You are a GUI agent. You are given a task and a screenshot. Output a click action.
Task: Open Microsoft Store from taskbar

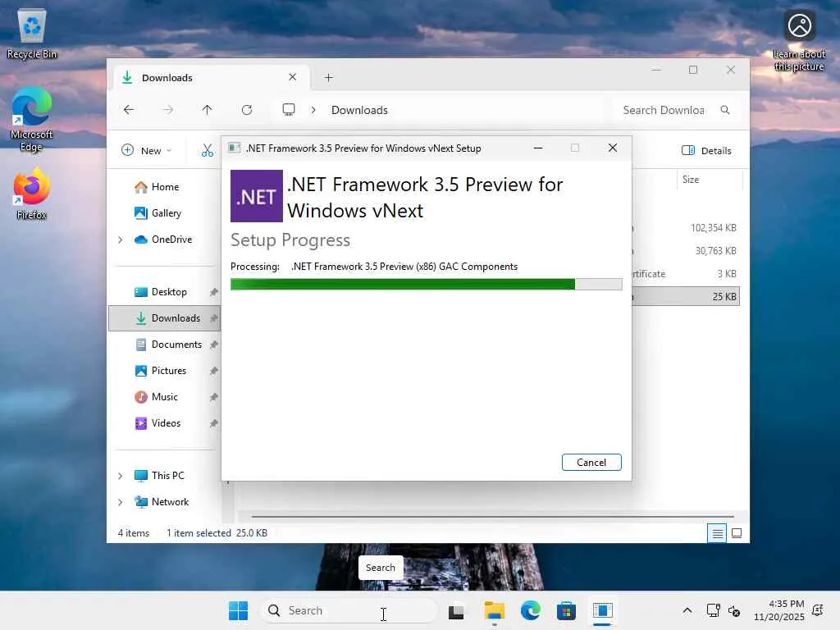tap(566, 610)
